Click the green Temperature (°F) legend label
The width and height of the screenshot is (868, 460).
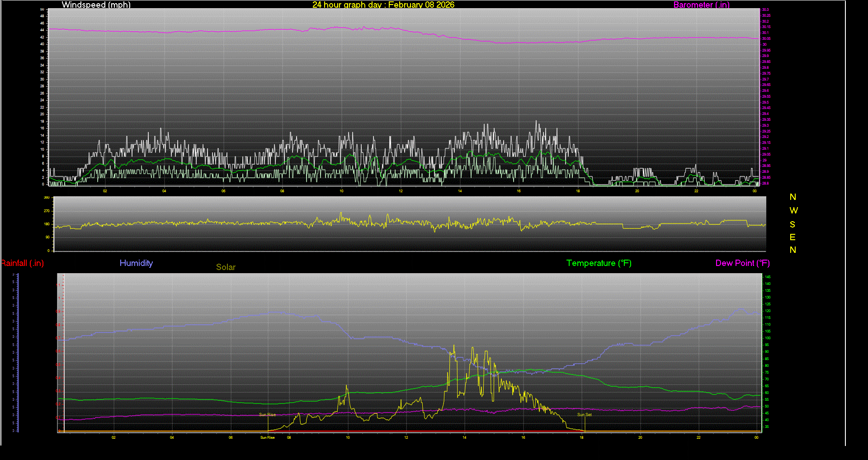coord(599,263)
